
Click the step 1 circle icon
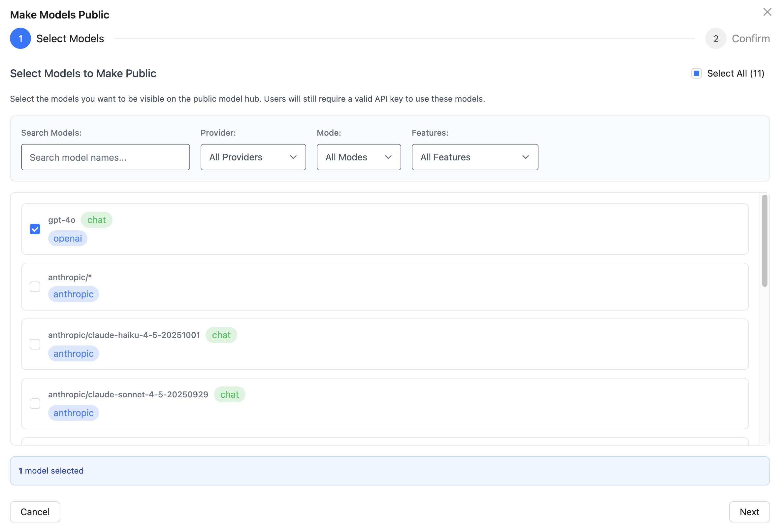(20, 39)
